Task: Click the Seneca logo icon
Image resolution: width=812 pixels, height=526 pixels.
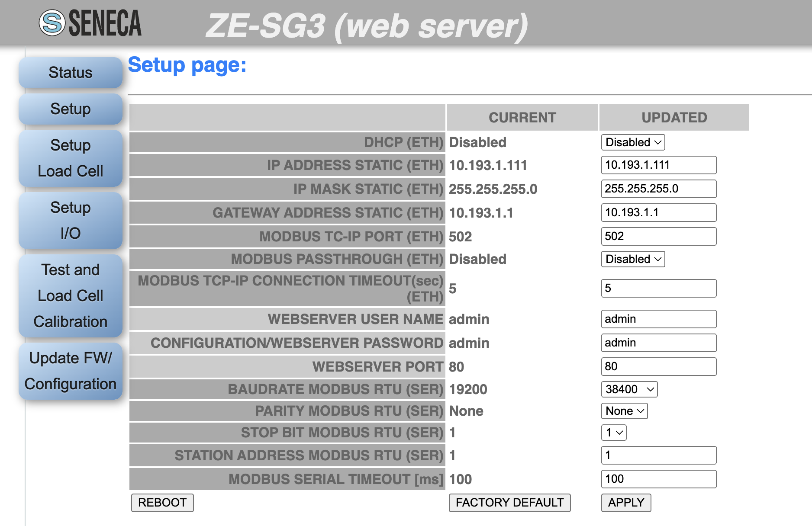Action: (52, 23)
